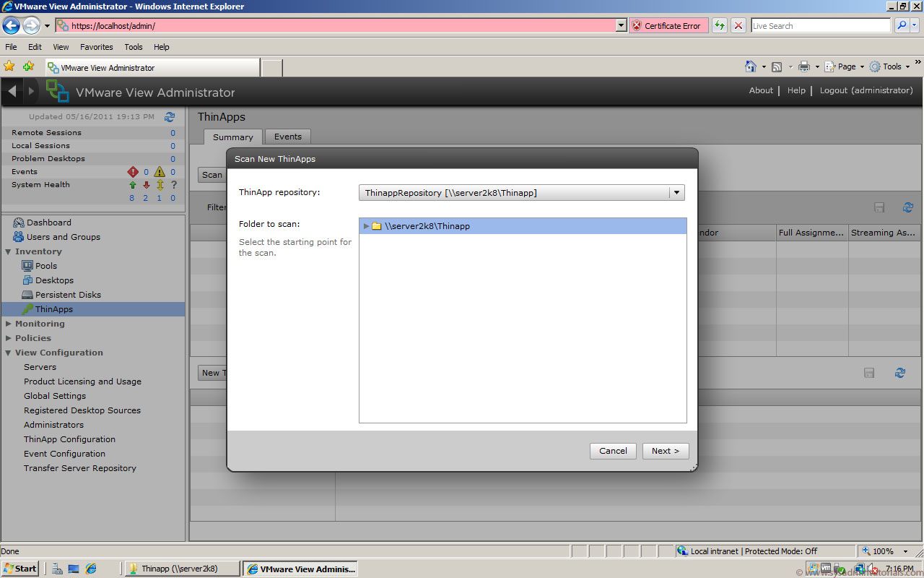The width and height of the screenshot is (924, 578).
Task: Click the Help link in header
Action: click(796, 90)
